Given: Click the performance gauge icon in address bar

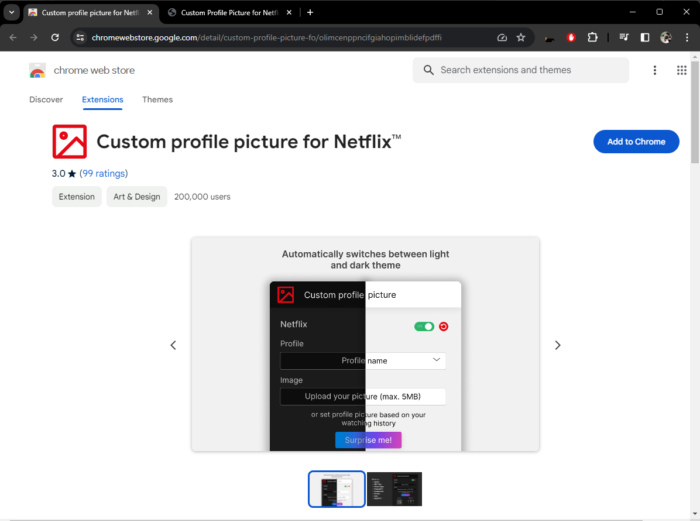Looking at the screenshot, I should (502, 38).
